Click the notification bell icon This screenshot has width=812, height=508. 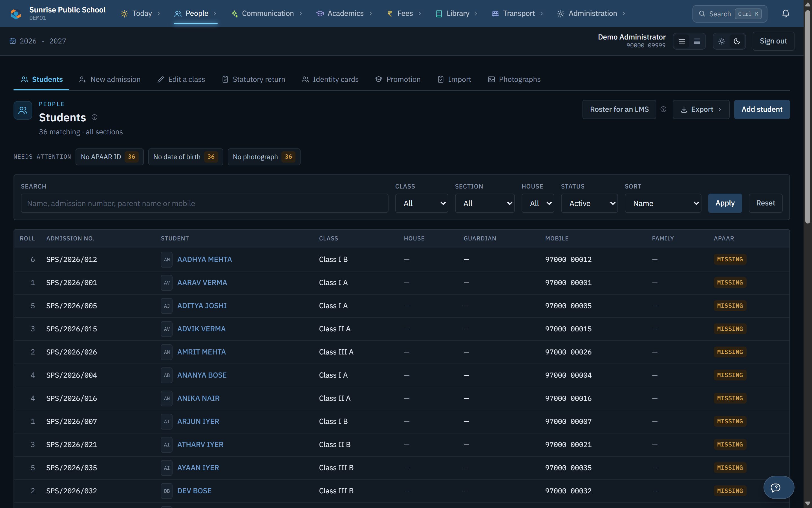tap(785, 14)
